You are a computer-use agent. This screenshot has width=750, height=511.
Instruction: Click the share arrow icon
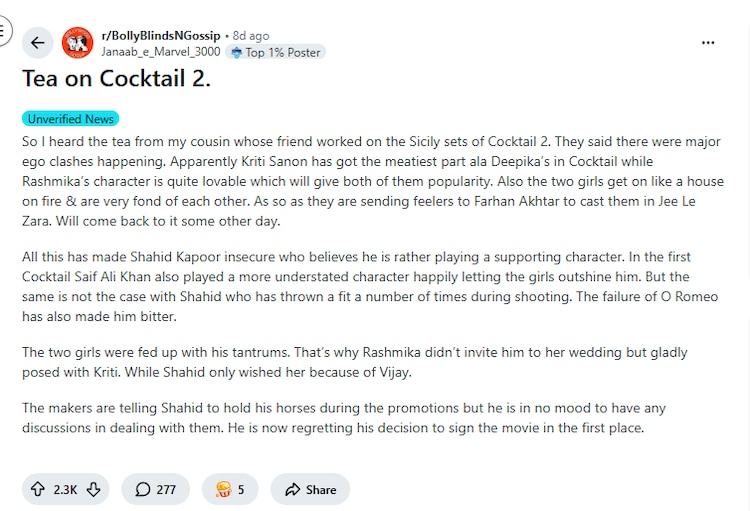pyautogui.click(x=292, y=489)
